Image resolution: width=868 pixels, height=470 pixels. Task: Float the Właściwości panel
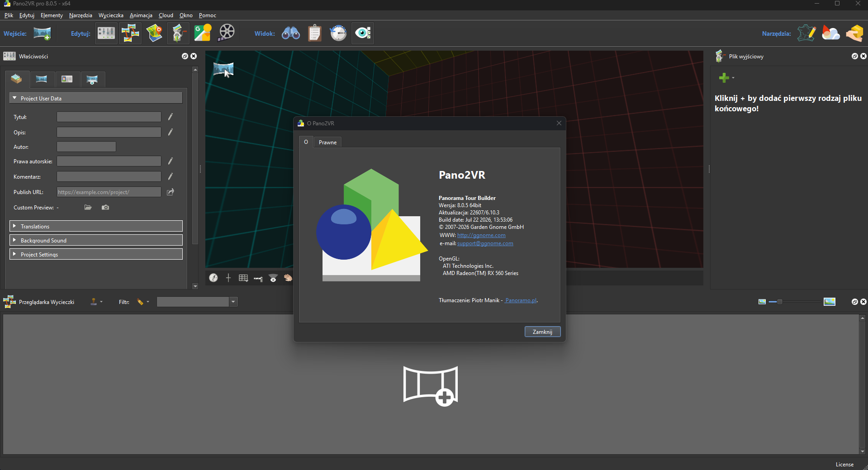185,56
